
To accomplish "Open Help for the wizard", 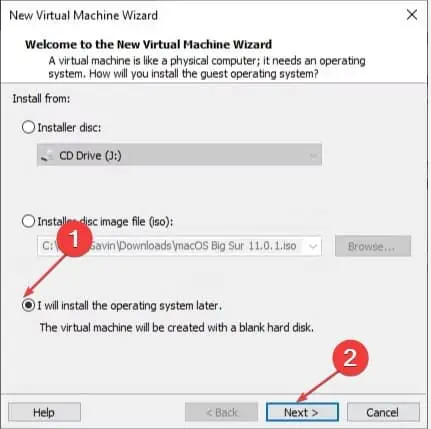I will 44,412.
